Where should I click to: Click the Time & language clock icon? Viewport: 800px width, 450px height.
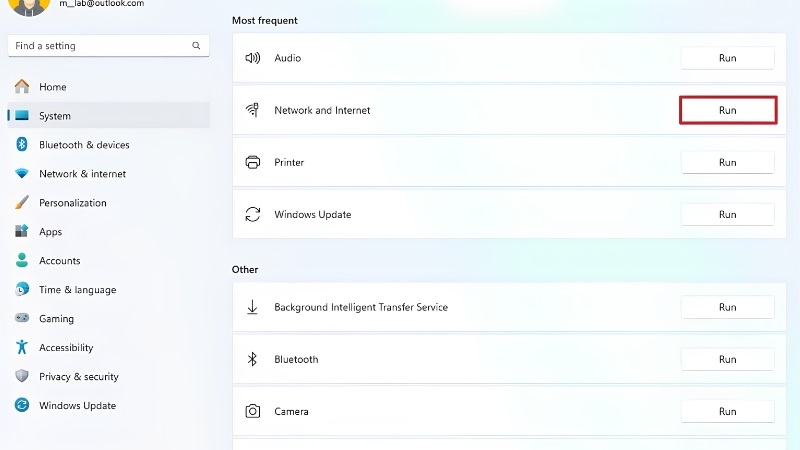coord(21,289)
